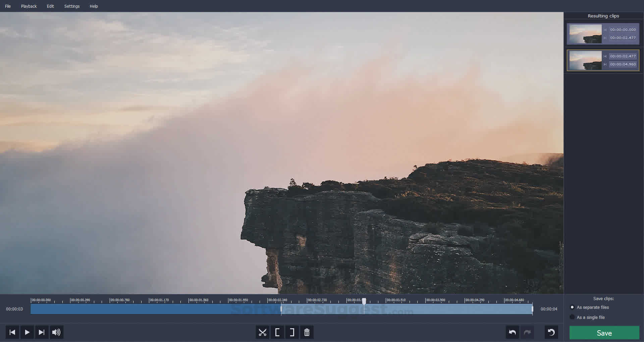The height and width of the screenshot is (342, 644).
Task: Click the playhead marker on the timeline
Action: pyautogui.click(x=364, y=302)
